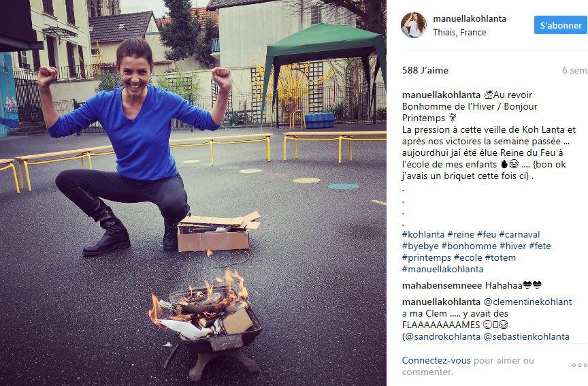Click the 6 sem post timestamp
This screenshot has width=588, height=386.
pyautogui.click(x=574, y=70)
